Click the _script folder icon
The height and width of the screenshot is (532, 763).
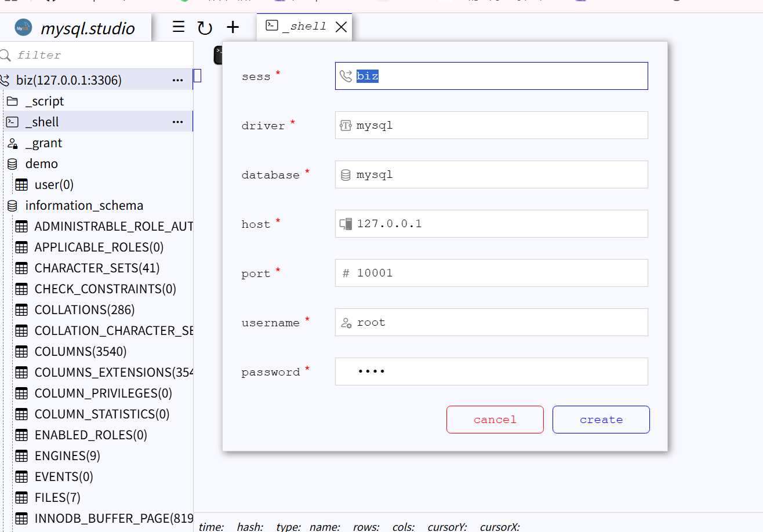coord(12,101)
